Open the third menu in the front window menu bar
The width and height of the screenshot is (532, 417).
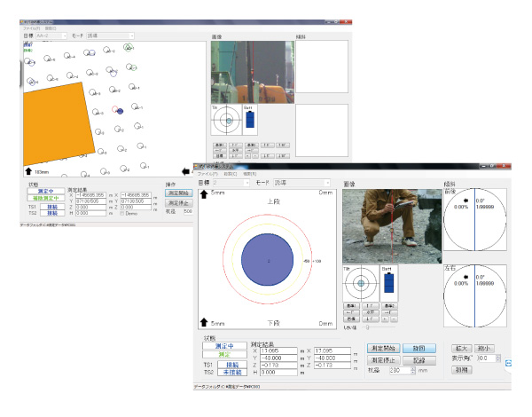point(250,174)
